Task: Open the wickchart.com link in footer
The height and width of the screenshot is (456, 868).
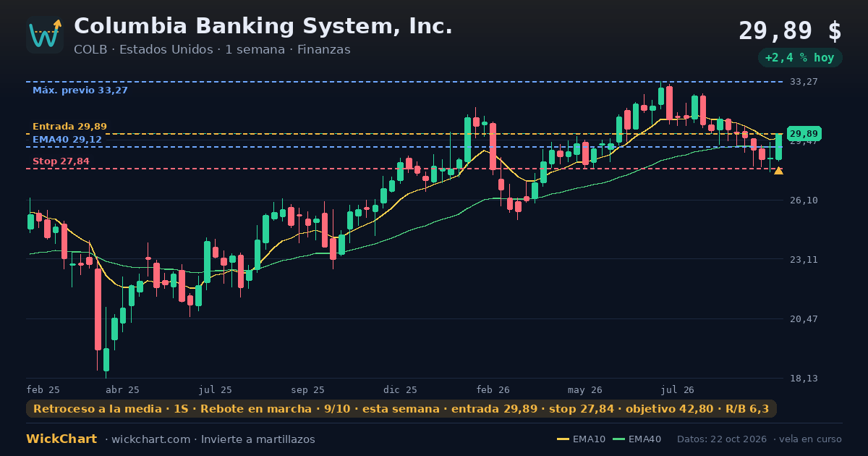Action: 150,439
